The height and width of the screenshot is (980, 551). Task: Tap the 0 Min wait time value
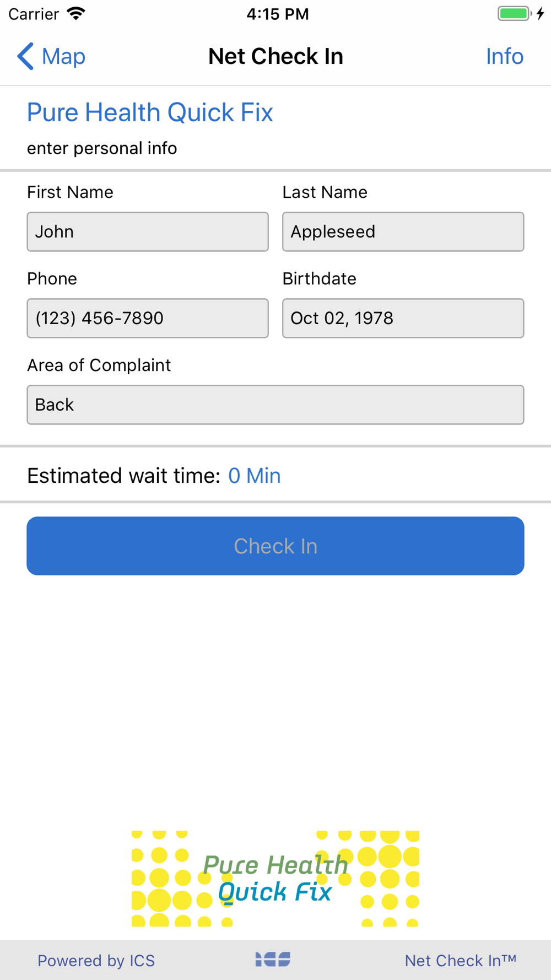pos(255,476)
